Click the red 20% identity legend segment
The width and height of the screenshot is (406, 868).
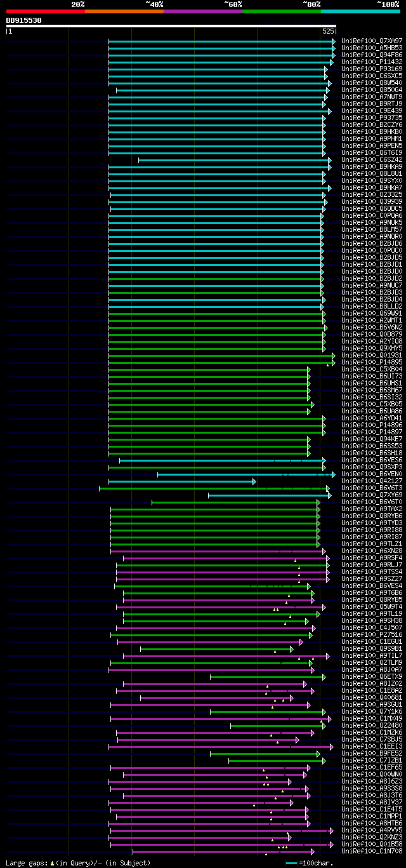click(45, 11)
